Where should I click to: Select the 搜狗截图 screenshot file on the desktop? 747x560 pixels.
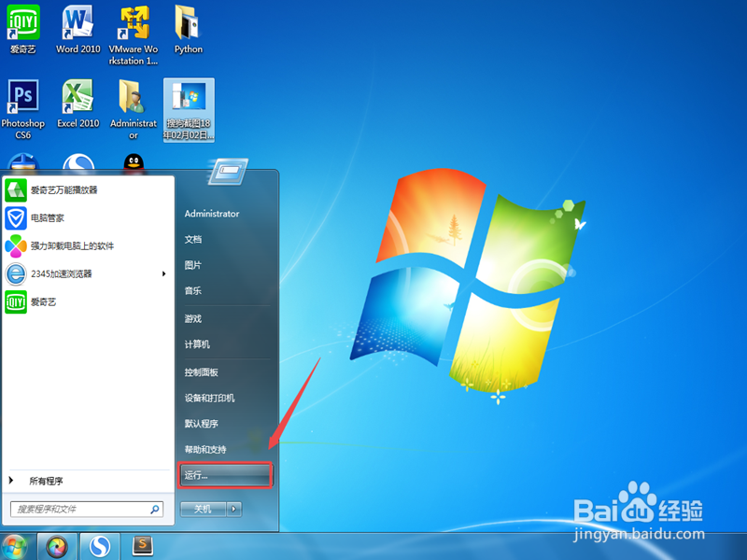(x=189, y=109)
